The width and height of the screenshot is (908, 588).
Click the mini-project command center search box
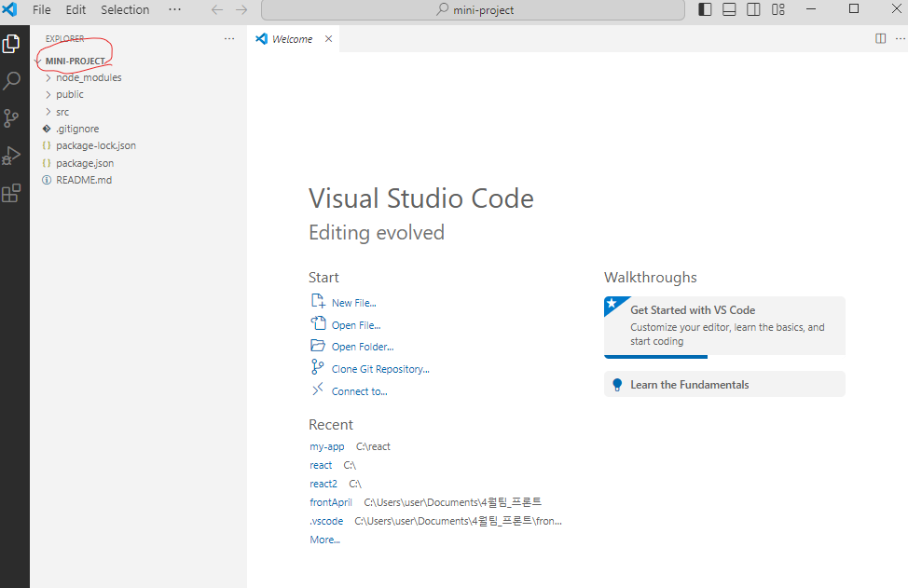tap(473, 10)
